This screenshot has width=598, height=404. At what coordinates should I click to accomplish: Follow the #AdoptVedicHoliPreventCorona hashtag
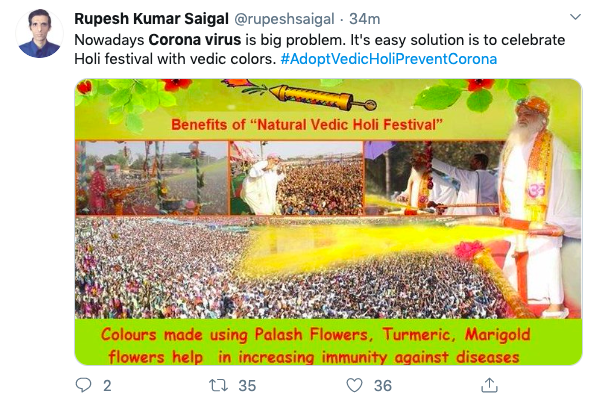[389, 59]
